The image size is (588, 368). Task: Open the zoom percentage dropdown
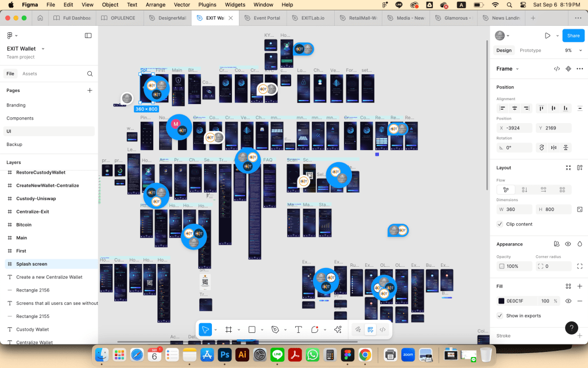tap(571, 51)
